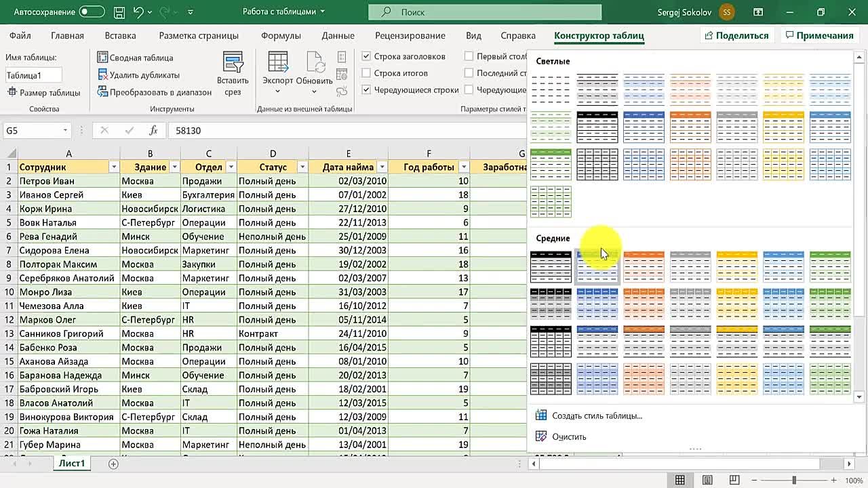Open the Здание column filter dropdown
Screen dimensions: 868x488
pyautogui.click(x=174, y=167)
